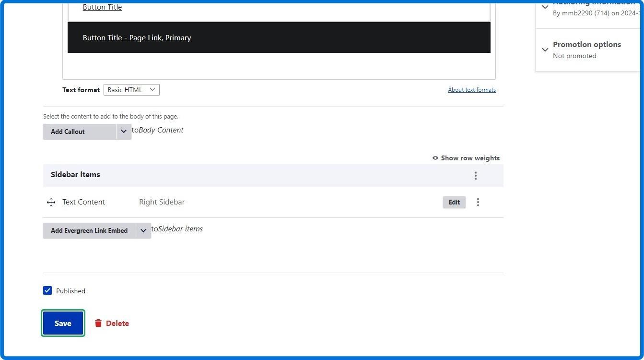The image size is (644, 360).
Task: Open the three-dot menu for Text Content row
Action: coord(478,202)
